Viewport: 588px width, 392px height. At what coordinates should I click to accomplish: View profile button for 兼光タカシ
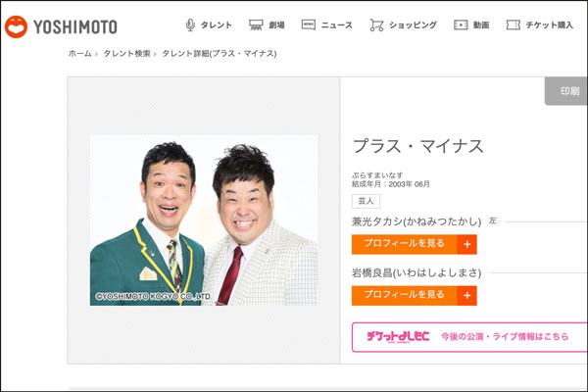pos(405,244)
